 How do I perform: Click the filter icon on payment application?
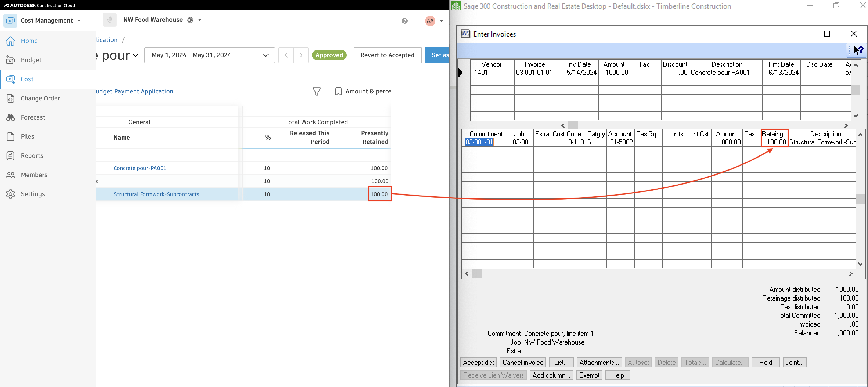click(317, 91)
